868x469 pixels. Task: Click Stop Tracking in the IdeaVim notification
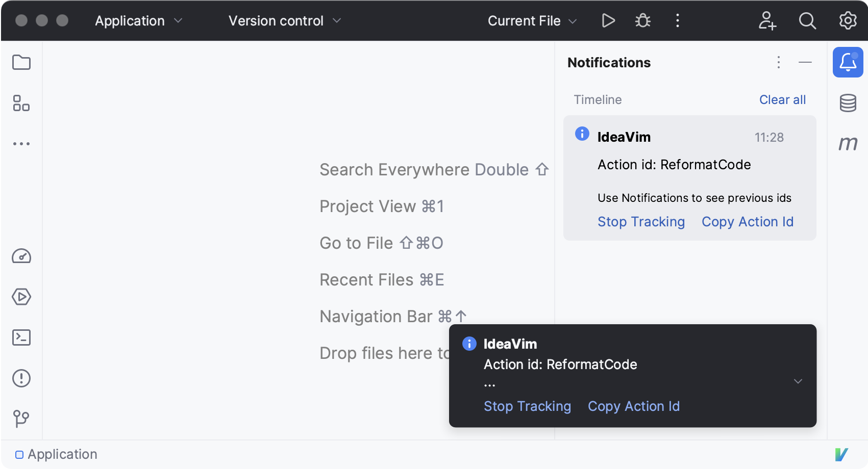[x=641, y=222]
